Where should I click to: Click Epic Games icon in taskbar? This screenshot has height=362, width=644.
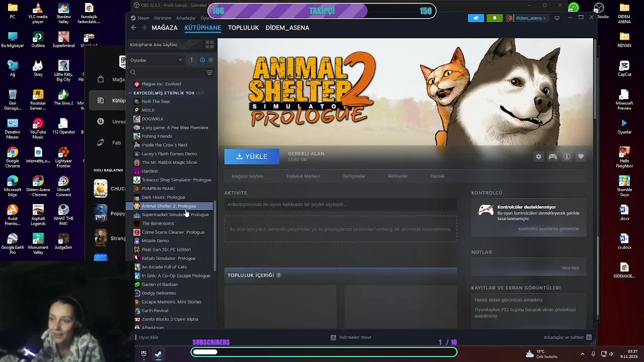[144, 353]
